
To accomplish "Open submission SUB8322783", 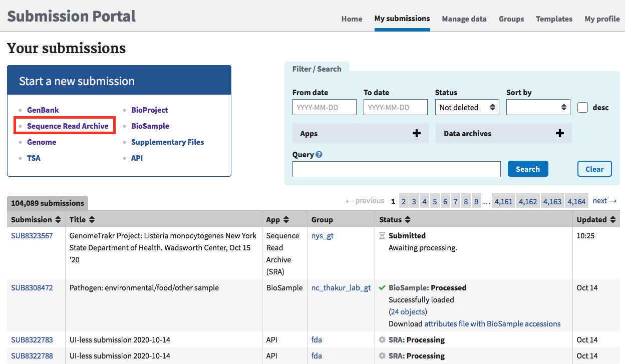I will tap(32, 339).
